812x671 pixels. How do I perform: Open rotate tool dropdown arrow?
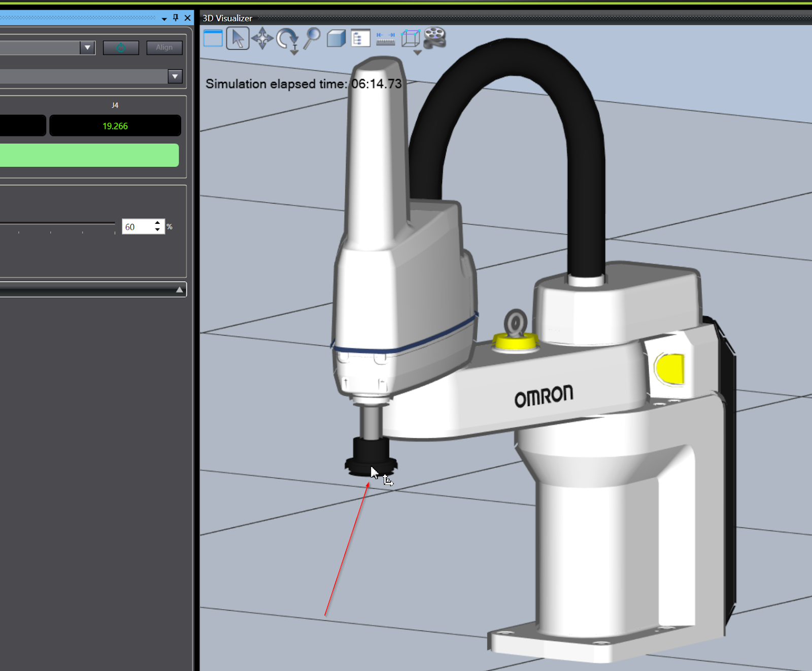[294, 52]
